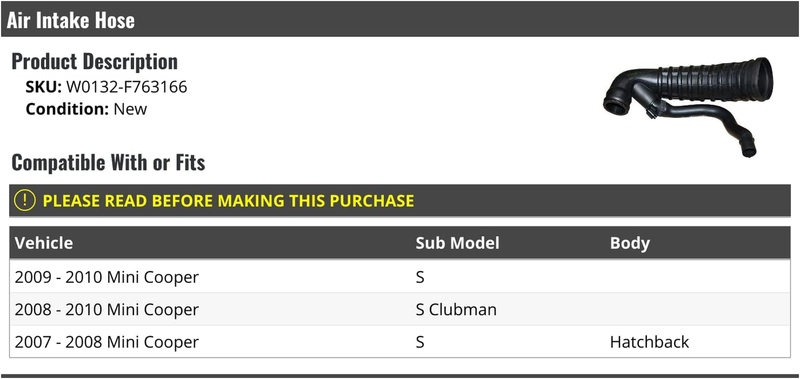800x379 pixels.
Task: Click the S sub model in first row
Action: point(420,277)
